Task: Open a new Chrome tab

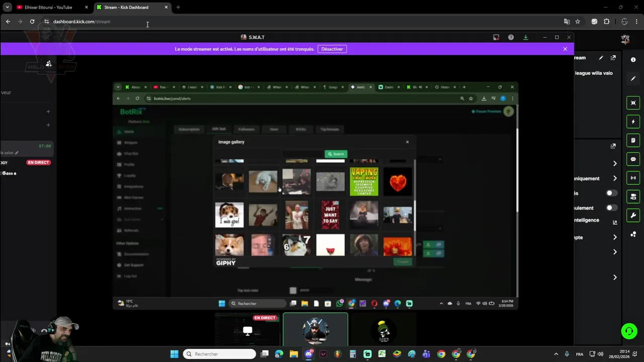Action: coord(178,7)
